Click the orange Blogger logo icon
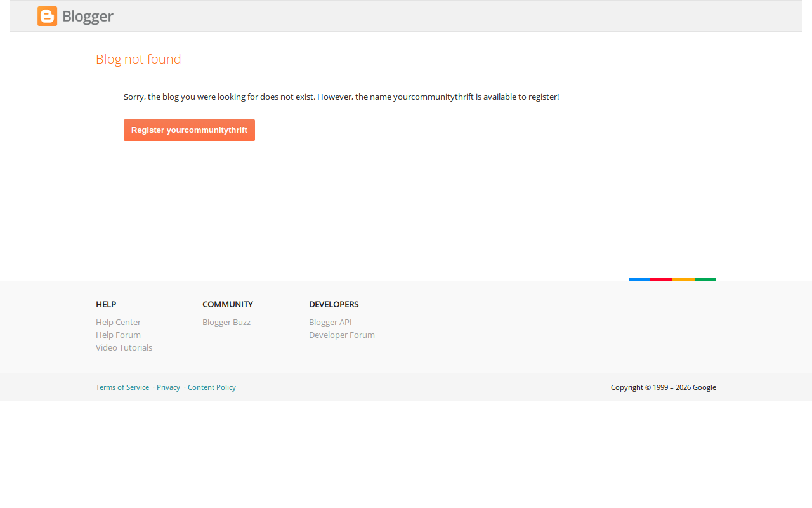This screenshot has width=812, height=508. pyautogui.click(x=47, y=17)
